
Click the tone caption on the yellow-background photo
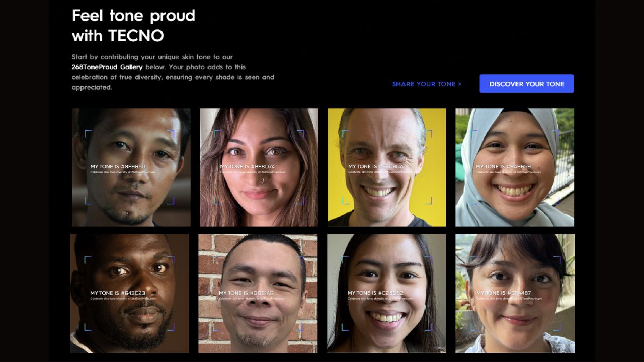point(375,166)
